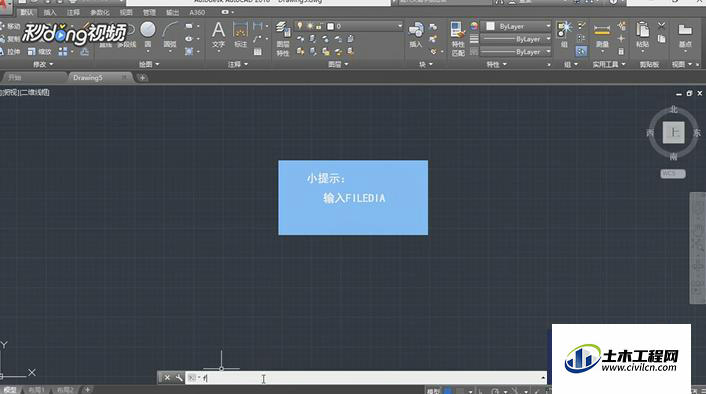Image resolution: width=706 pixels, height=394 pixels.
Task: Toggle the layer freeze sun icon
Action: click(x=310, y=26)
